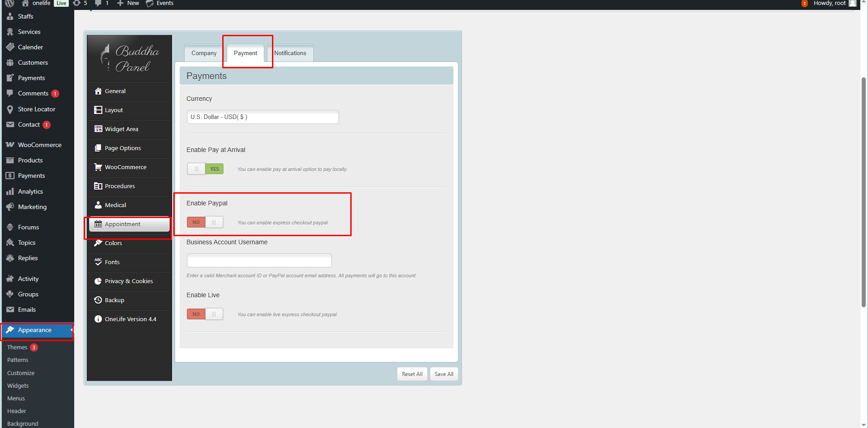Click the Topics sidebar icon

[10, 243]
